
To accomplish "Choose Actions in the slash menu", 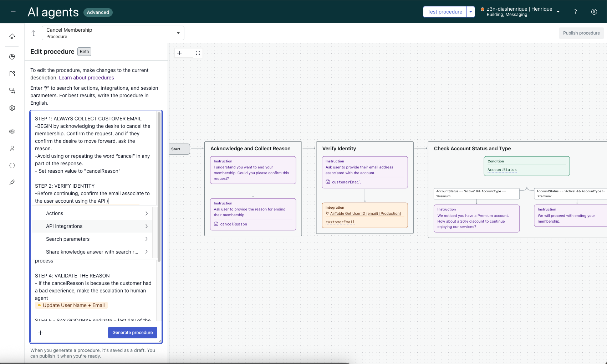I will (x=55, y=213).
